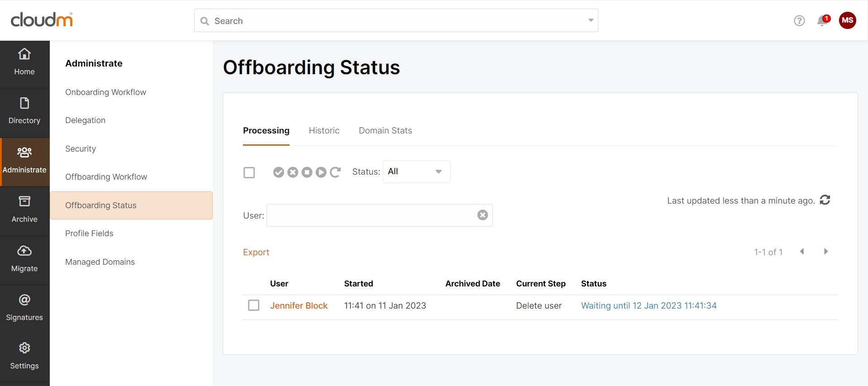
Task: Expand the search bar dropdown arrow
Action: 591,20
